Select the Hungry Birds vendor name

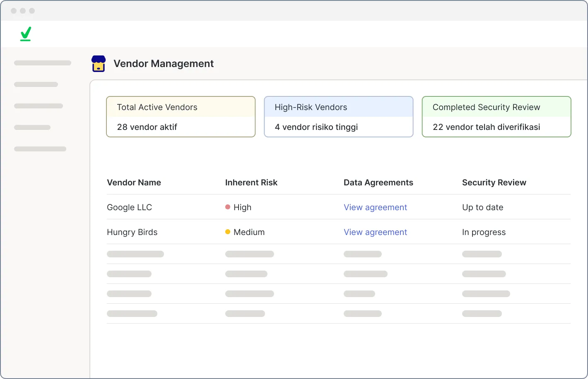(132, 232)
